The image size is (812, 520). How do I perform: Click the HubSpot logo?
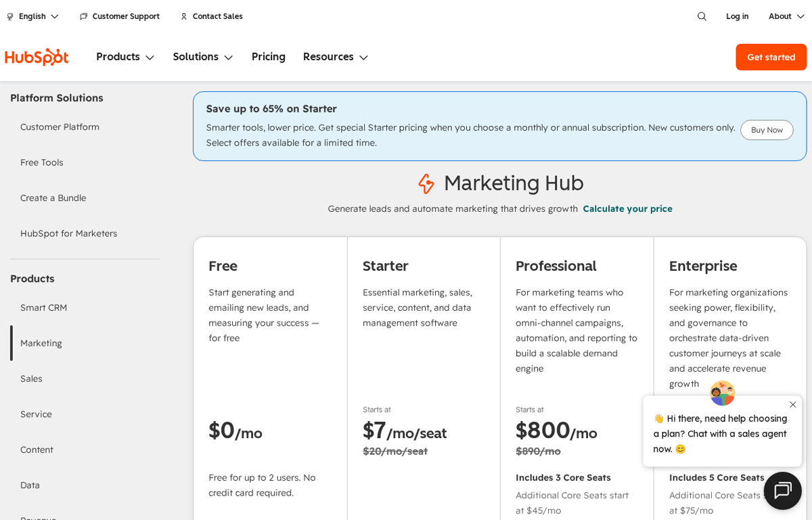[x=37, y=57]
